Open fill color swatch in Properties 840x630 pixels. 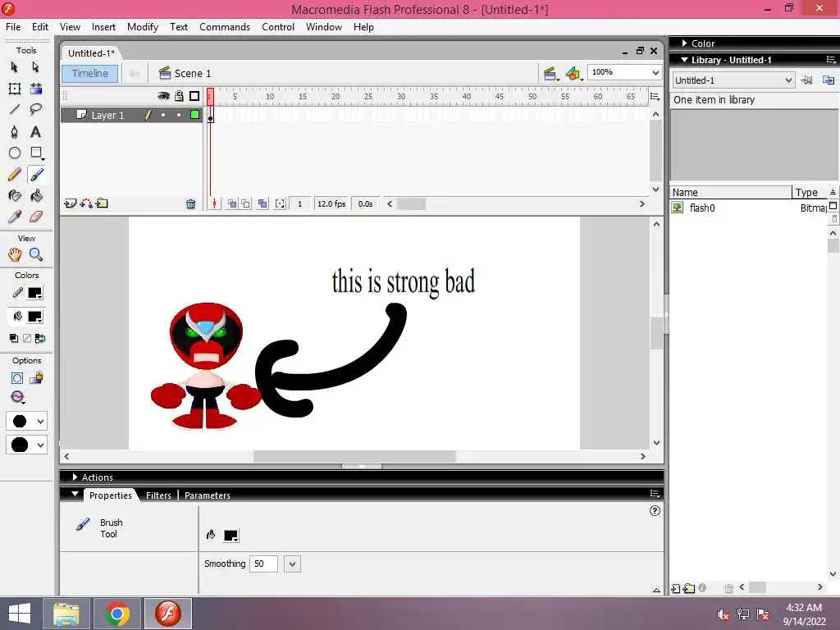tap(231, 535)
